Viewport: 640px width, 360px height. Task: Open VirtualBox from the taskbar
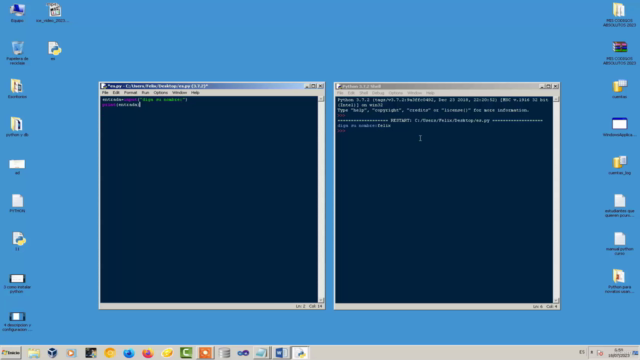(x=52, y=353)
